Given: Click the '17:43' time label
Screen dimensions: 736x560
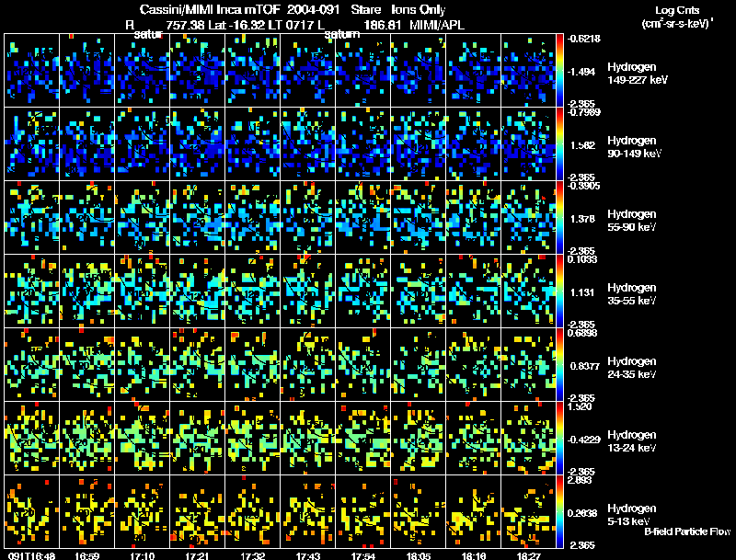Looking at the screenshot, I should tap(308, 555).
